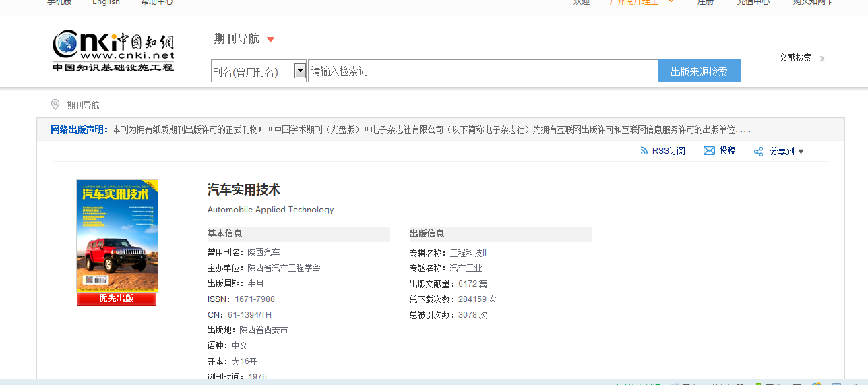Open the 网络出版声明 notice text
868x385 pixels.
point(431,129)
